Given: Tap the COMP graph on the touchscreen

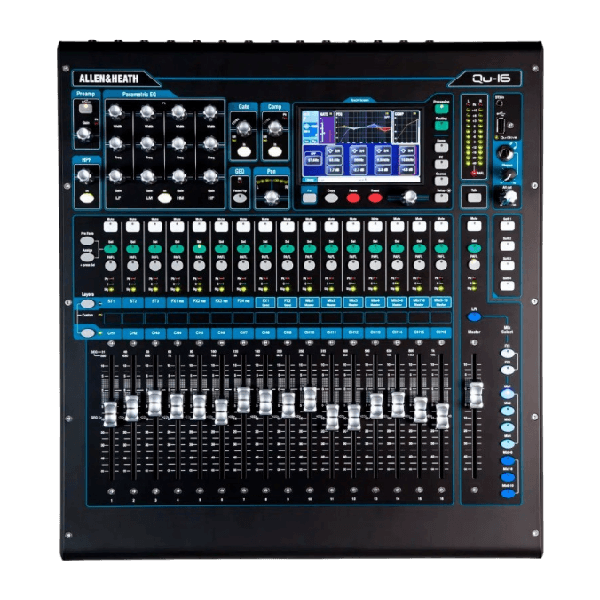Looking at the screenshot, I should click(407, 127).
